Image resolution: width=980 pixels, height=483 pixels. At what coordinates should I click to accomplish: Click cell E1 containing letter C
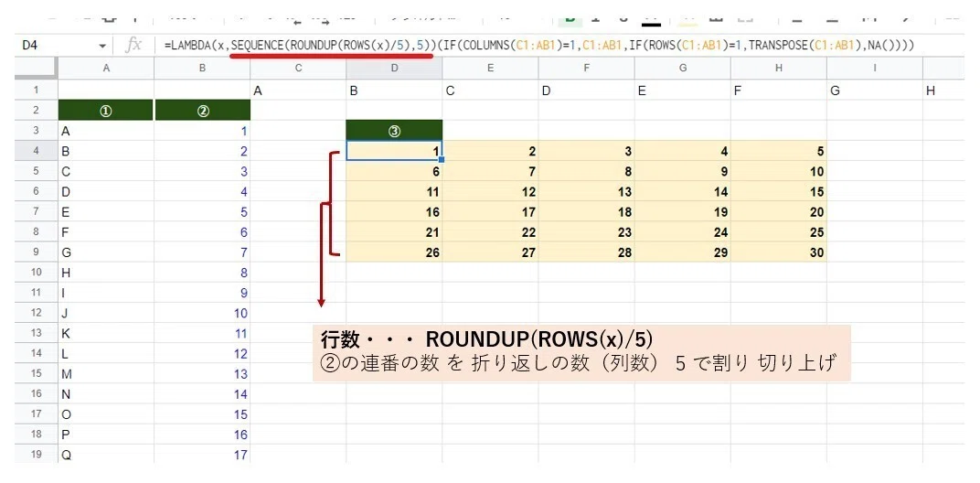pyautogui.click(x=491, y=90)
